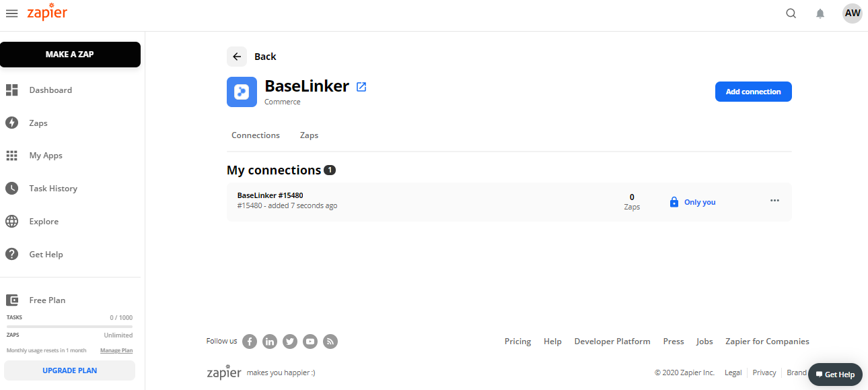Screen dimensions: 868x390
Task: Switch to the Zaps tab
Action: click(x=309, y=135)
